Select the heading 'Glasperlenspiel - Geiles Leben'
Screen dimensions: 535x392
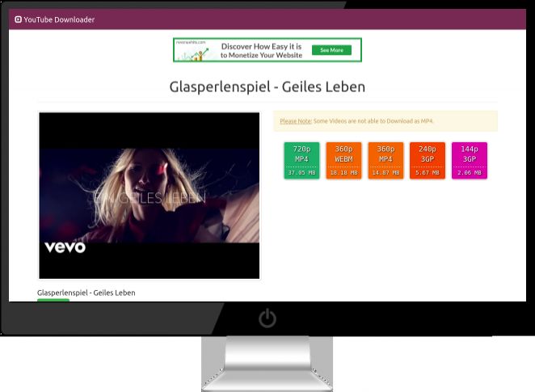267,86
